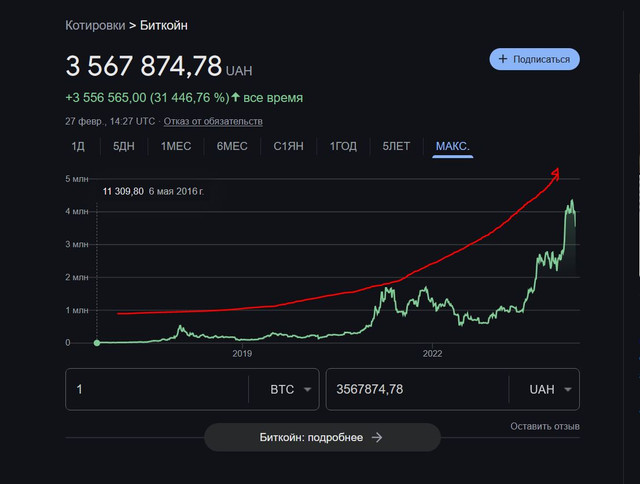The width and height of the screenshot is (640, 484).
Task: Click the arrow icon in подробнее button
Action: tap(377, 437)
